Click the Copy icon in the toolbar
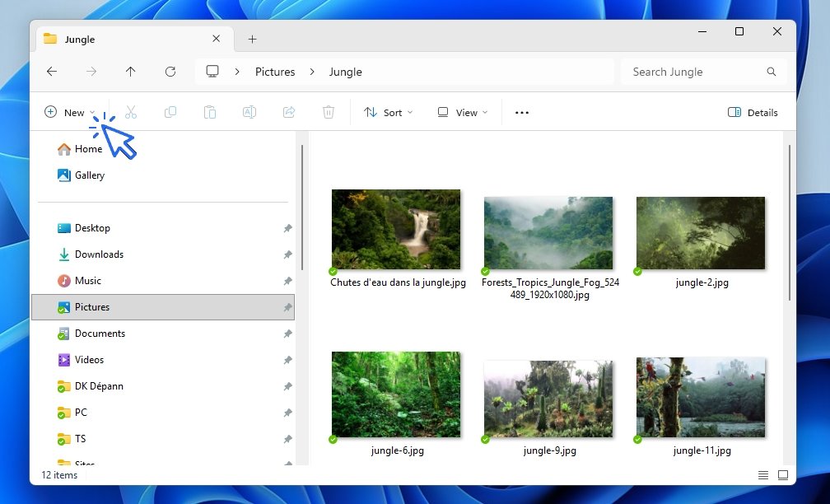This screenshot has width=830, height=504. point(170,112)
